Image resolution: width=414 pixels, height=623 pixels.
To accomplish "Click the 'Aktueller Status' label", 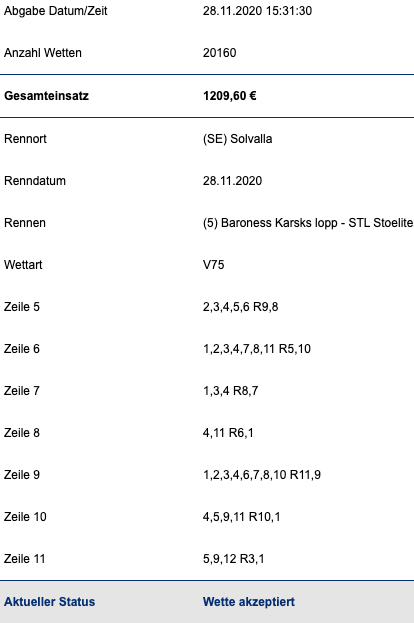I will tap(50, 602).
